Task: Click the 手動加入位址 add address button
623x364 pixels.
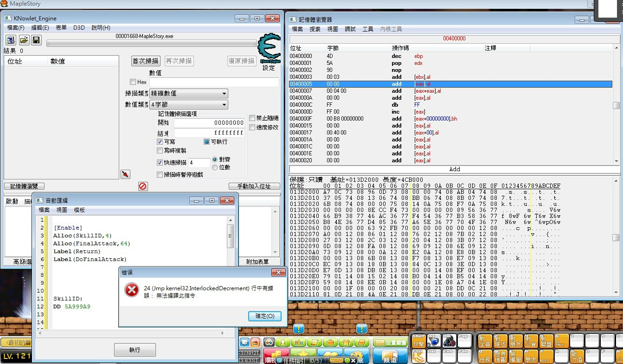Action: tap(255, 186)
